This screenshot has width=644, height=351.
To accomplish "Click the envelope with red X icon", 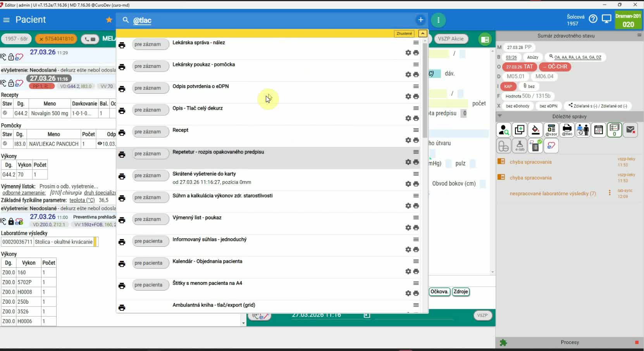I will tap(630, 130).
